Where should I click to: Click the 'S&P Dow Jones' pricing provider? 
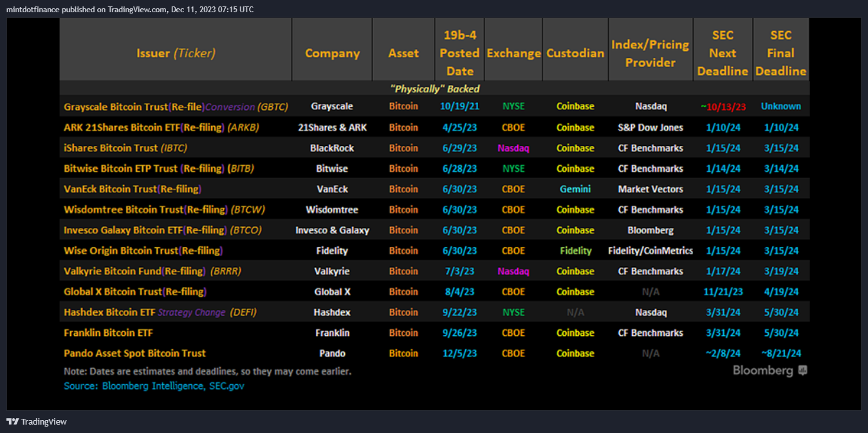point(651,127)
